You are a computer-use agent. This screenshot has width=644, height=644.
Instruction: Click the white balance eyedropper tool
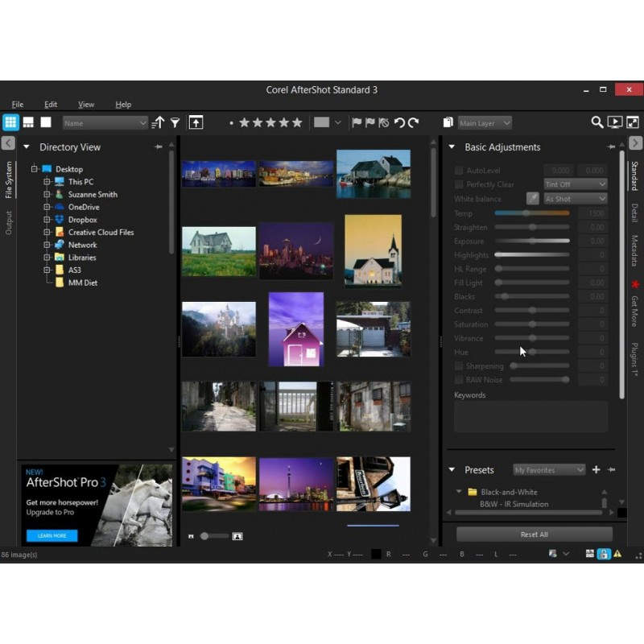click(532, 199)
